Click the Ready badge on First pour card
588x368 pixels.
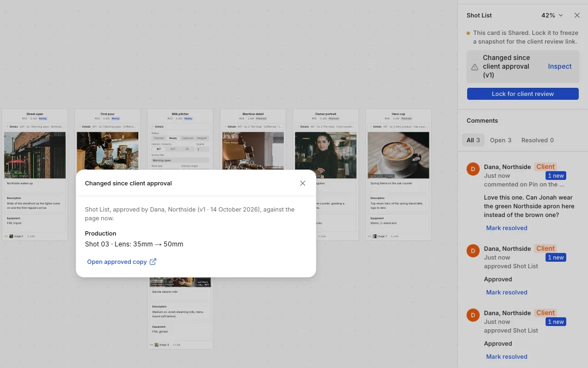pyautogui.click(x=116, y=119)
